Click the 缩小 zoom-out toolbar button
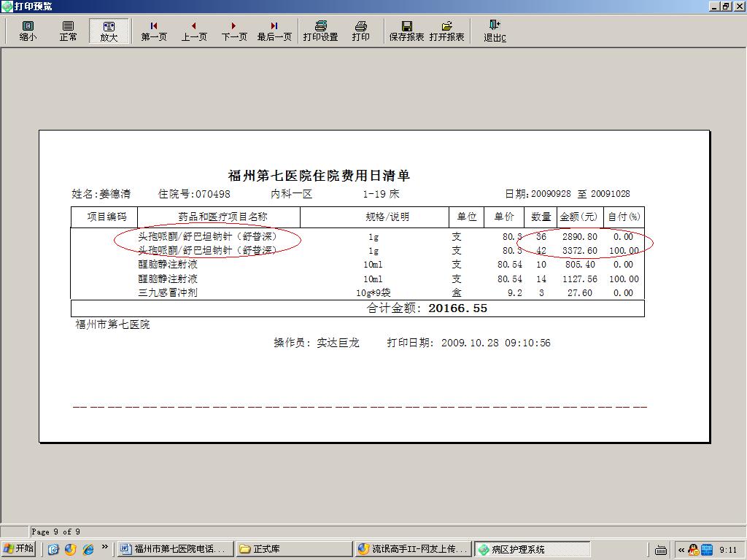Image resolution: width=747 pixels, height=560 pixels. (x=28, y=31)
